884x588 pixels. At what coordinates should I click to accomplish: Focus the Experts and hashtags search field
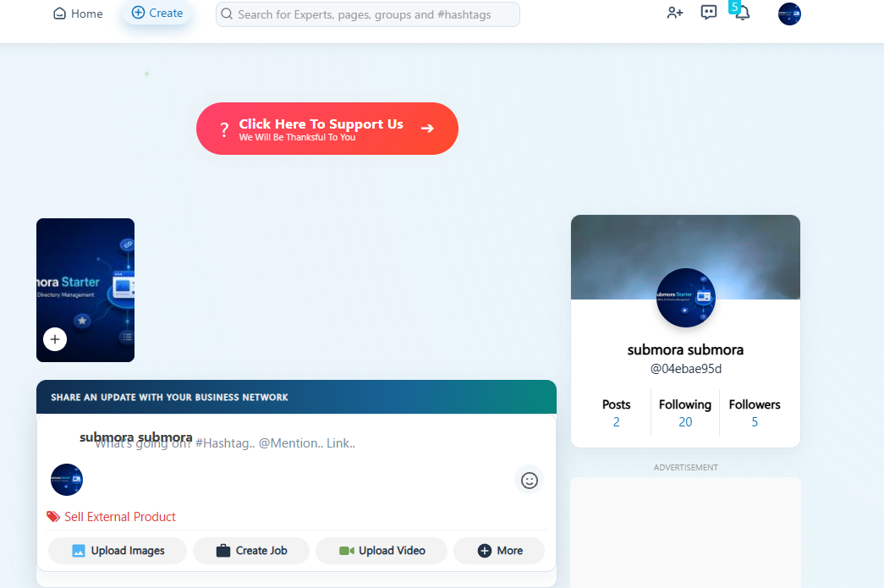click(x=368, y=14)
